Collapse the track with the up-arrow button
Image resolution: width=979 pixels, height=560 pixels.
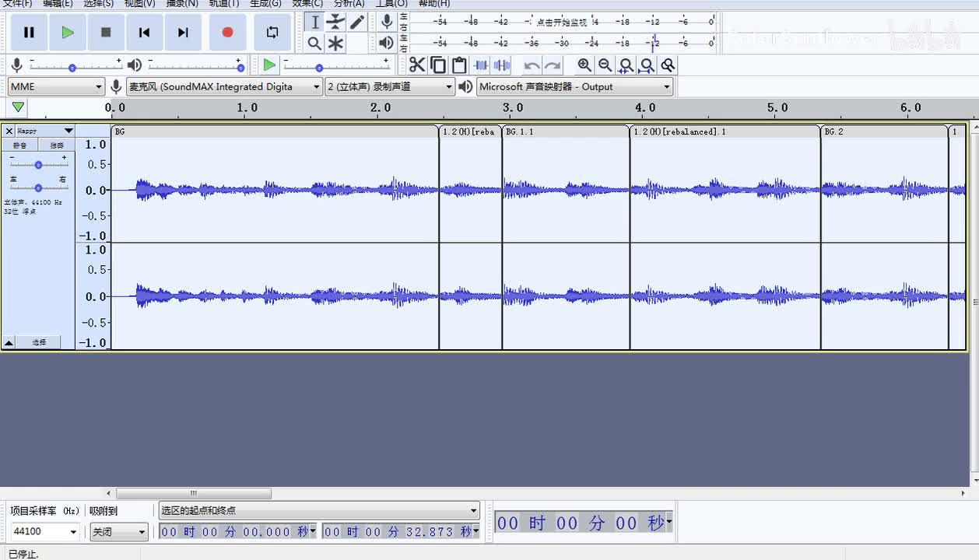tap(9, 342)
